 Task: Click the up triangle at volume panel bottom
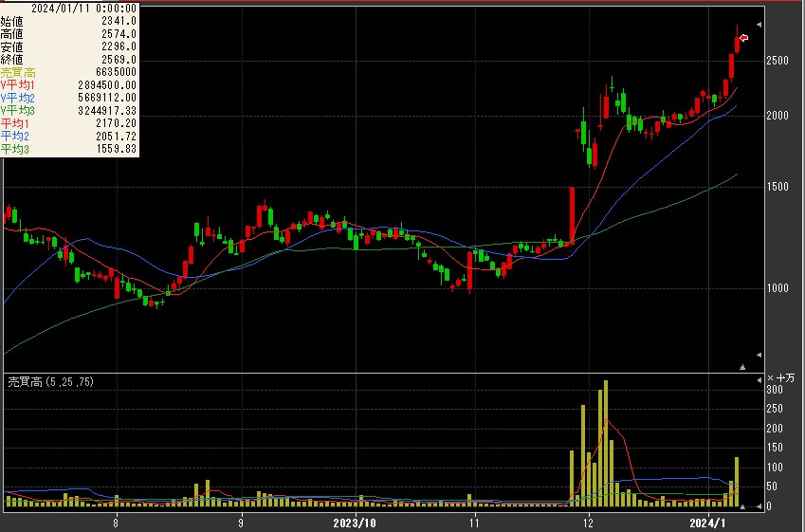coord(742,507)
